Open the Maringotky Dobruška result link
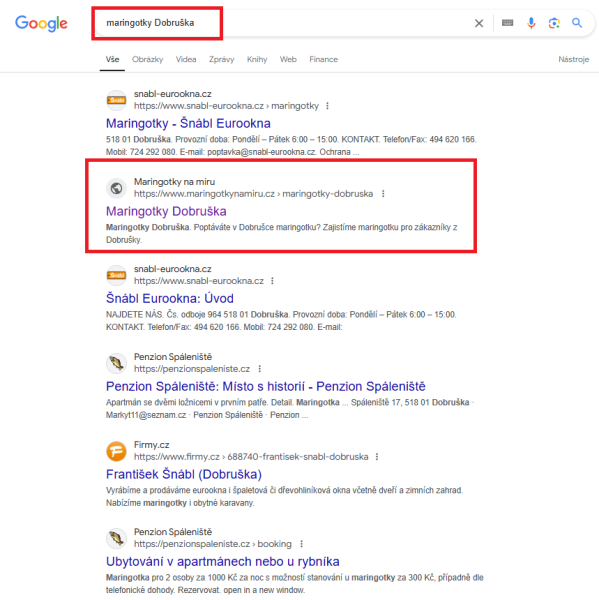The width and height of the screenshot is (599, 600). [x=166, y=211]
